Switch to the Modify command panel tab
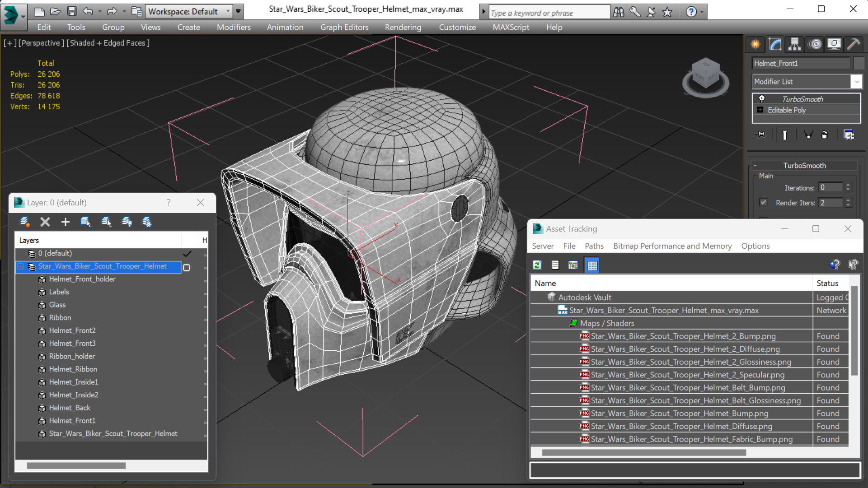868x488 pixels. (775, 44)
